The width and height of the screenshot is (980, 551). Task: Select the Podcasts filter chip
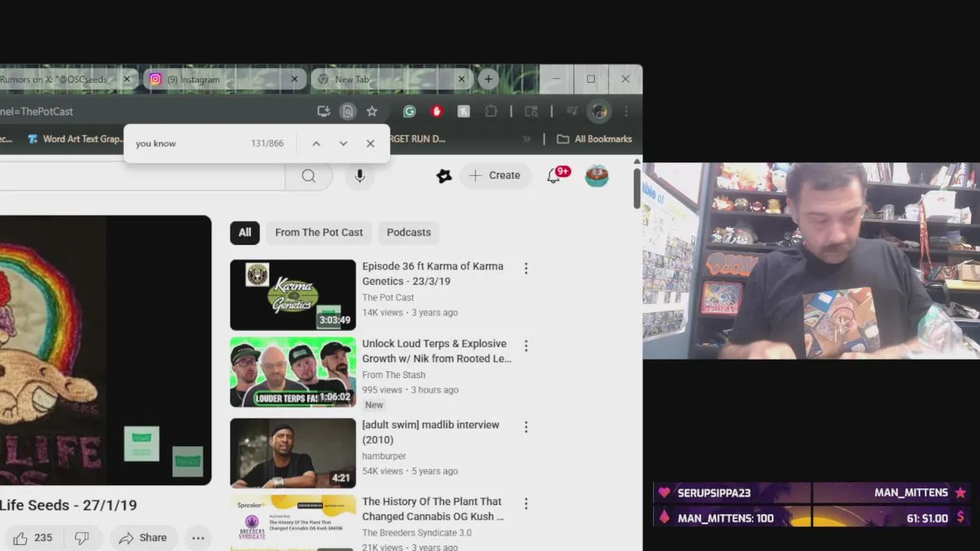pyautogui.click(x=409, y=233)
